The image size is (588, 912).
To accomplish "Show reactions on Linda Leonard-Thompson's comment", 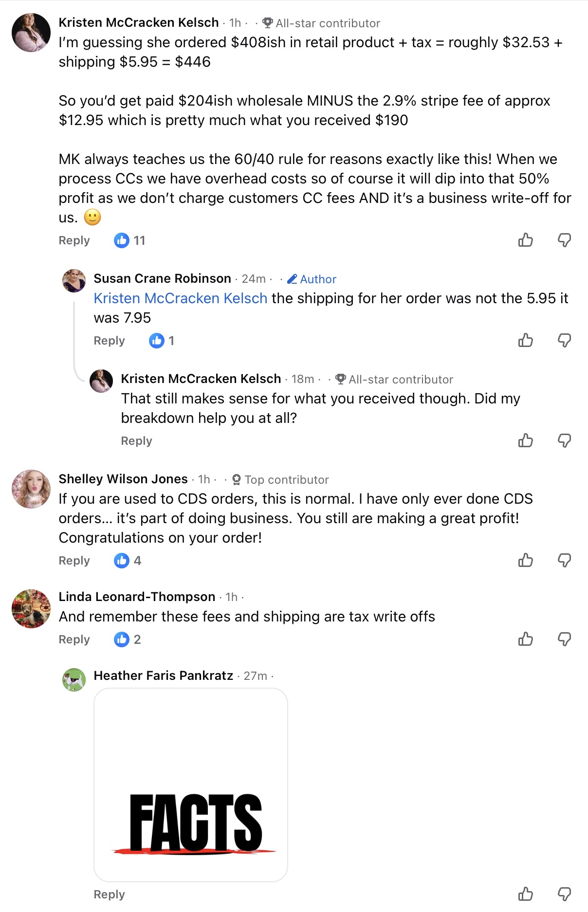I will 128,639.
